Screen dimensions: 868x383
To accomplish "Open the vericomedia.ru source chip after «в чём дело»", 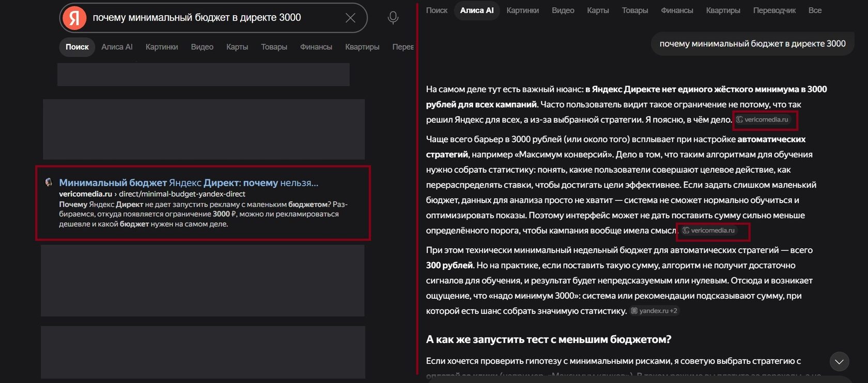I will (763, 119).
